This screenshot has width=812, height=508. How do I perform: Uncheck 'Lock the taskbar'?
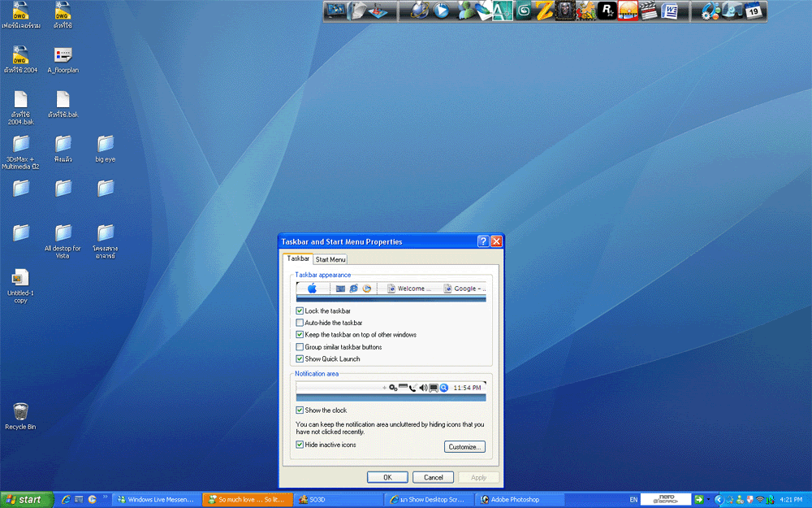(300, 311)
